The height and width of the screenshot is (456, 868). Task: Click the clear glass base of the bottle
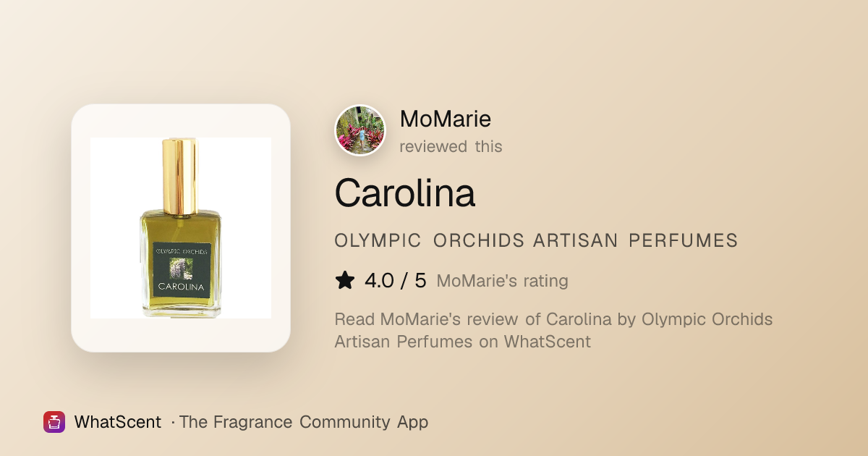click(x=180, y=311)
